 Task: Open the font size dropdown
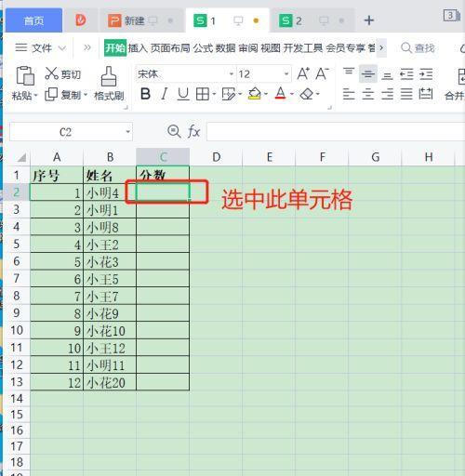click(x=286, y=74)
